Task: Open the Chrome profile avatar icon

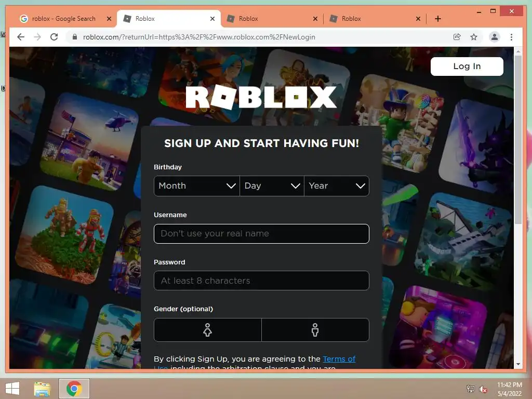Action: click(x=495, y=37)
